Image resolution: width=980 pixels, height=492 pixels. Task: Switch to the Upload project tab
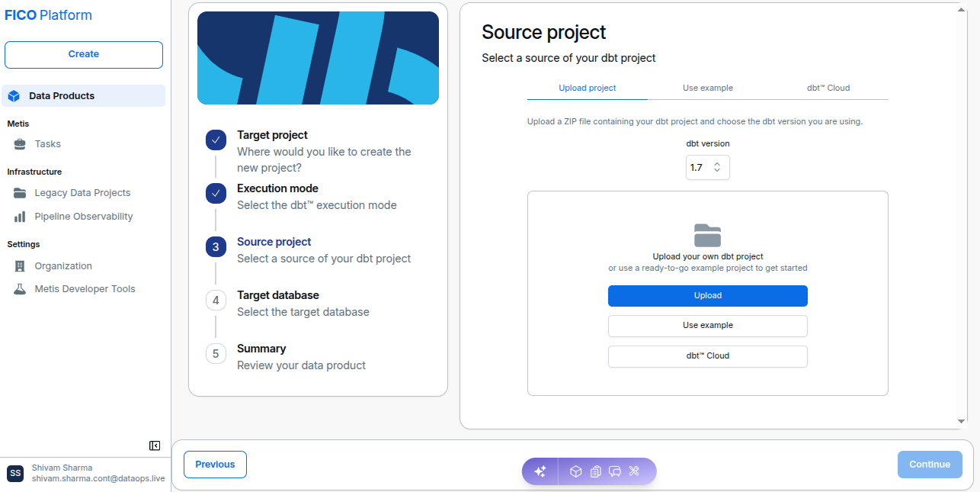click(588, 88)
